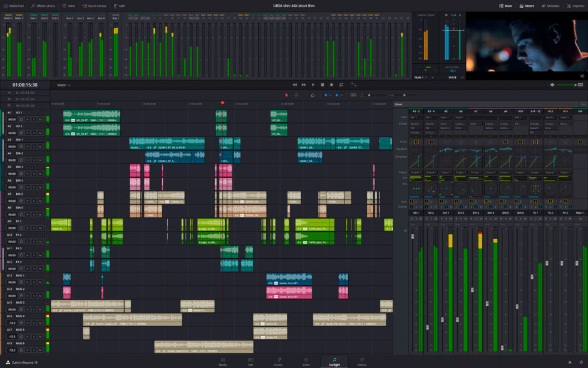Open the Master timeline dropdown
This screenshot has width=588, height=368.
click(x=63, y=85)
